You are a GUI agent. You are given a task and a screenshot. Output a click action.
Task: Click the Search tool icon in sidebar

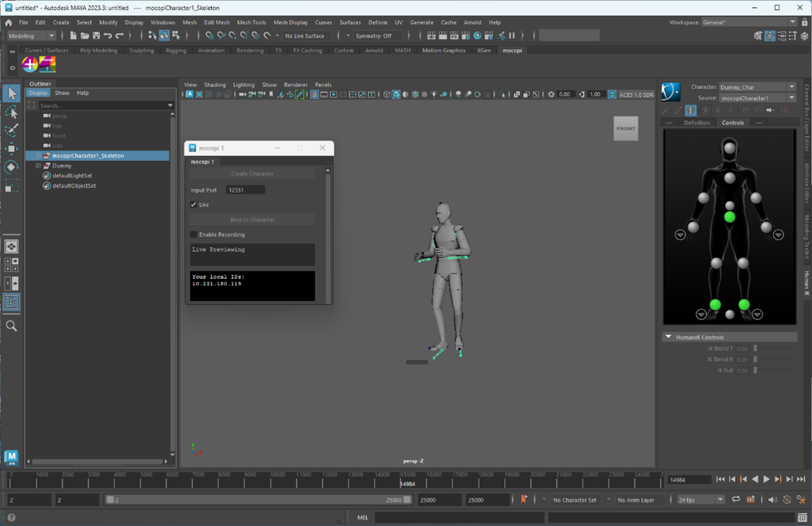[x=12, y=326]
